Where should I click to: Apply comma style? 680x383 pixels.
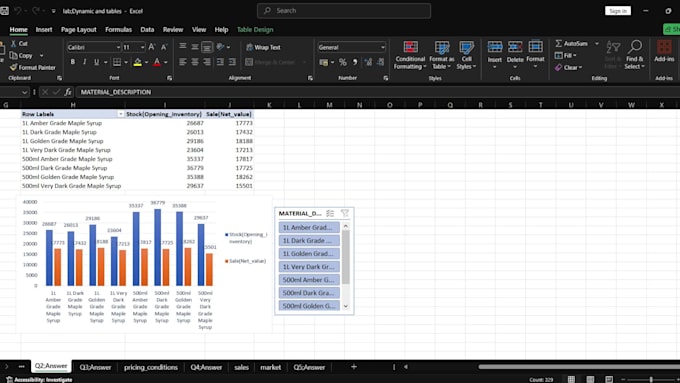(x=355, y=62)
